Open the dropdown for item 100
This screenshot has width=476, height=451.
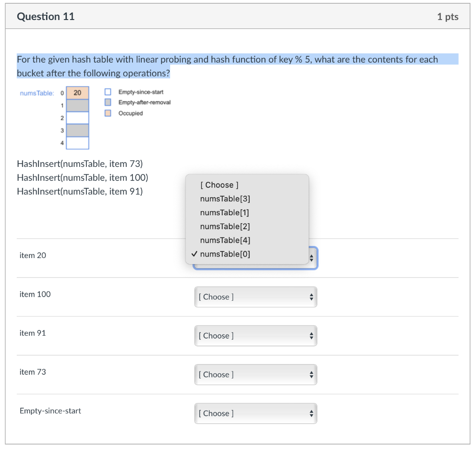tap(255, 297)
